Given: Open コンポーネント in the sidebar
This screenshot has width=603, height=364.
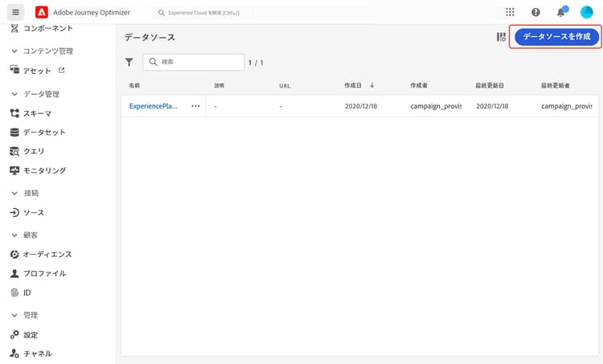Looking at the screenshot, I should click(48, 28).
